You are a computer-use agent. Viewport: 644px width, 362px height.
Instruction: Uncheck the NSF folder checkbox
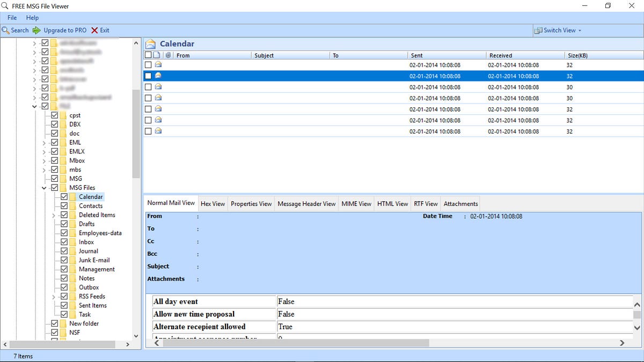point(55,333)
